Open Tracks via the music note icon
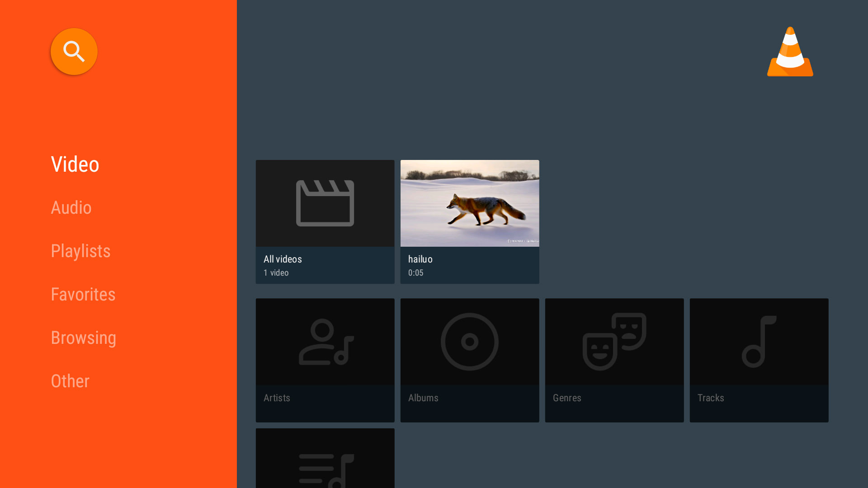The image size is (868, 488). (x=759, y=341)
